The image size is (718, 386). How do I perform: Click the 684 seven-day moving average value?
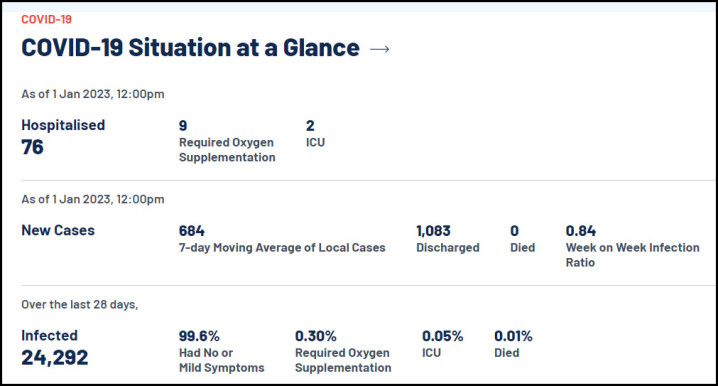click(x=191, y=231)
